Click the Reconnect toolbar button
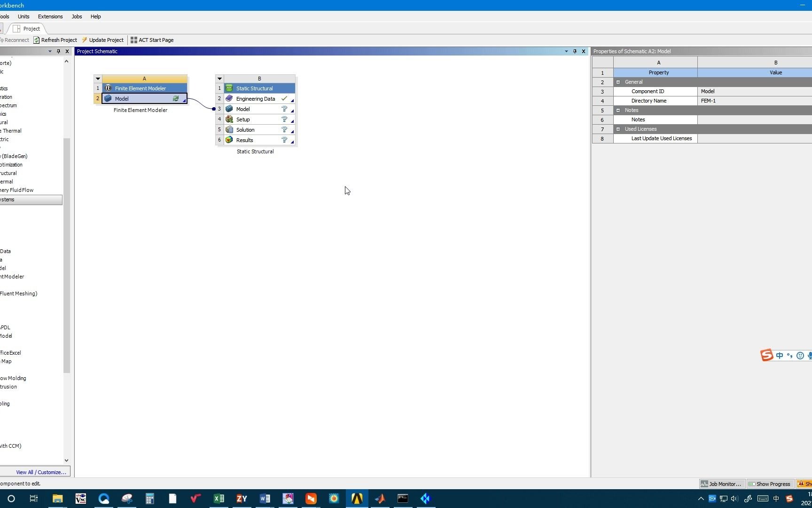 click(15, 40)
